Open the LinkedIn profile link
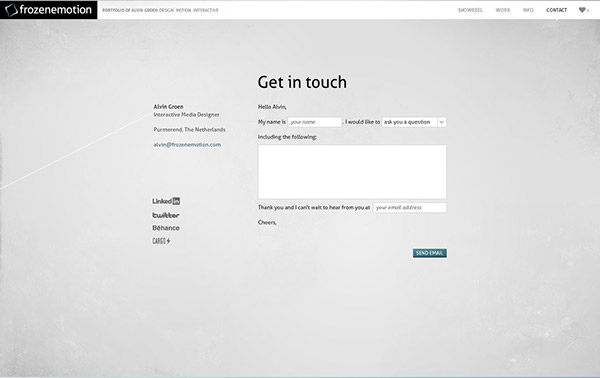The width and height of the screenshot is (600, 378). point(166,201)
